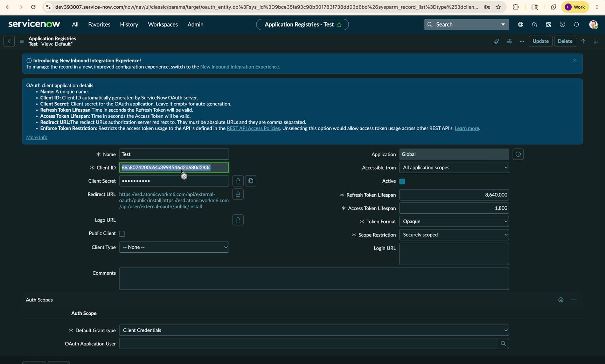Open the More Info link
Image resolution: width=605 pixels, height=364 pixels.
click(x=37, y=138)
